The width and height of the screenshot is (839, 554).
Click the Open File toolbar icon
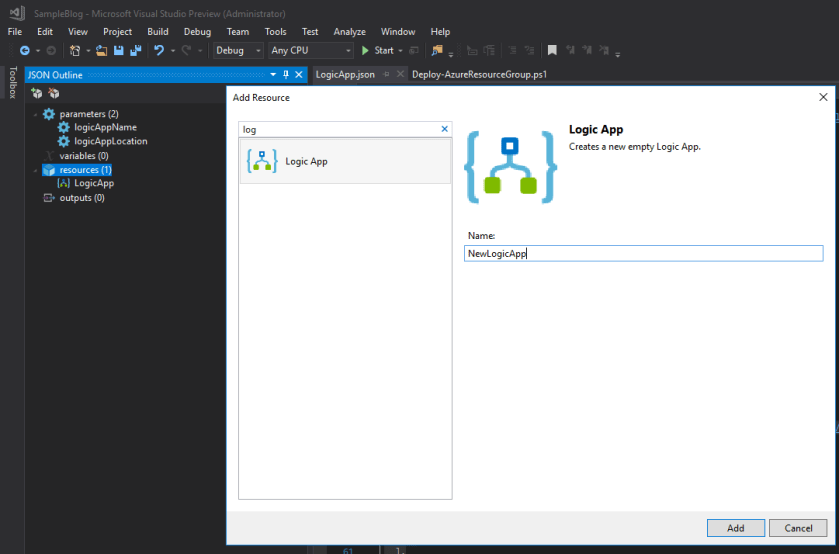(102, 50)
